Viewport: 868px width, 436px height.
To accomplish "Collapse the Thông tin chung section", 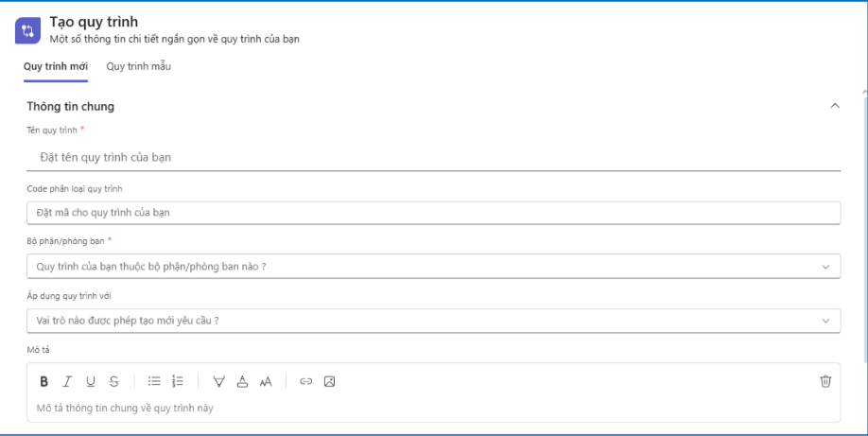I will click(834, 106).
